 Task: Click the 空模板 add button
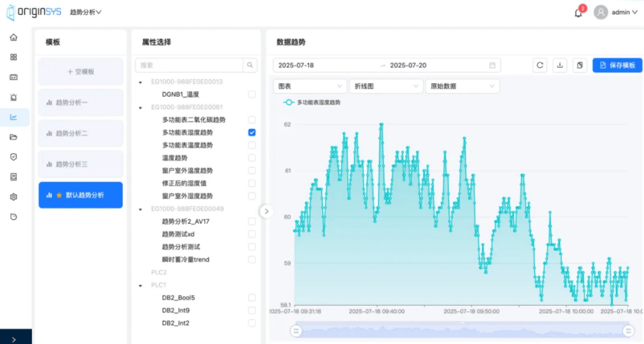(81, 72)
